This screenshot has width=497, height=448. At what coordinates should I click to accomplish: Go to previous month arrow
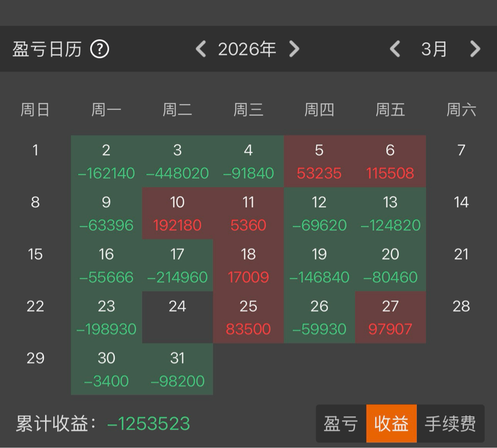pyautogui.click(x=395, y=49)
